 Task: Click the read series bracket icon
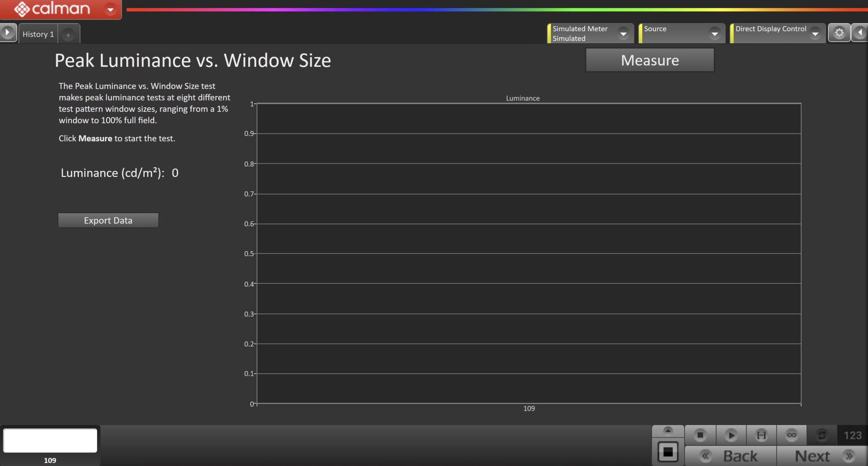pos(761,435)
